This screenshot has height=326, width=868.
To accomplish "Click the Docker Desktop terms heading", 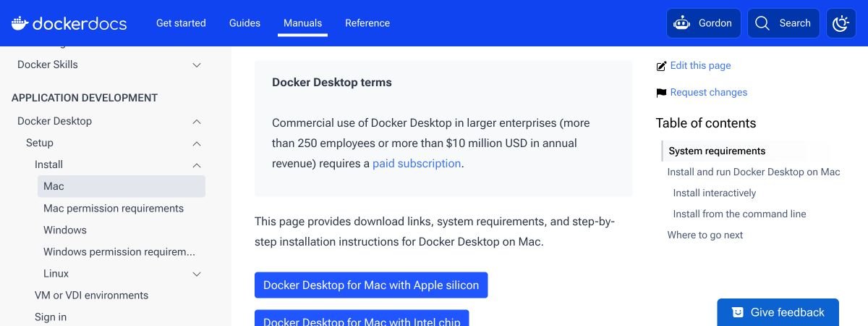I will pos(332,83).
